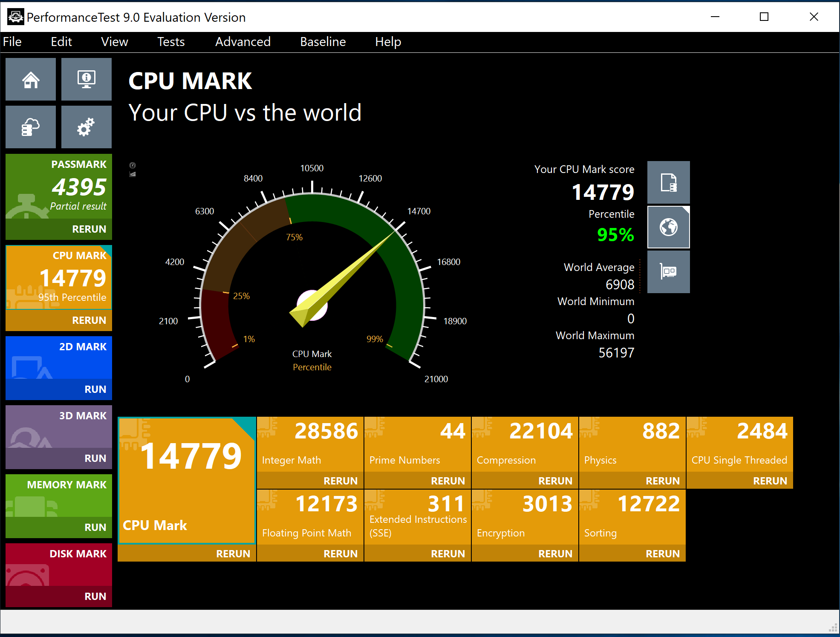Screen dimensions: 840x637
Task: Switch to distribution chart view icon
Action: click(x=133, y=174)
